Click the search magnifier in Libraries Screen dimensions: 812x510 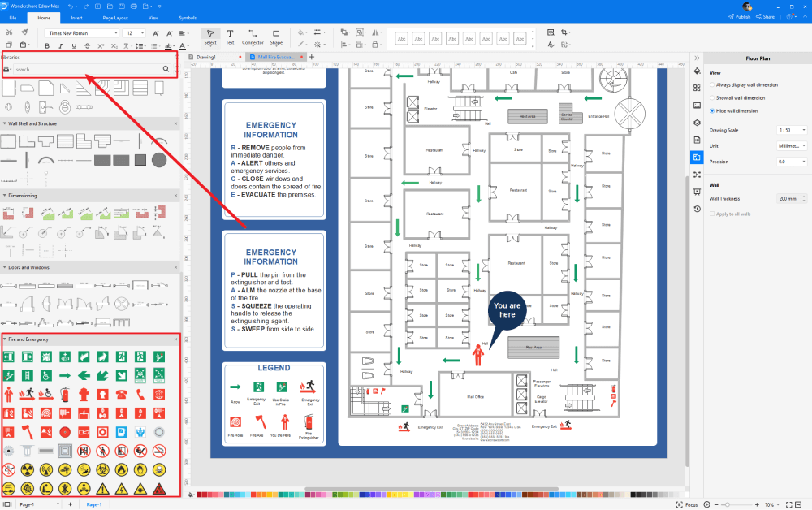point(166,69)
